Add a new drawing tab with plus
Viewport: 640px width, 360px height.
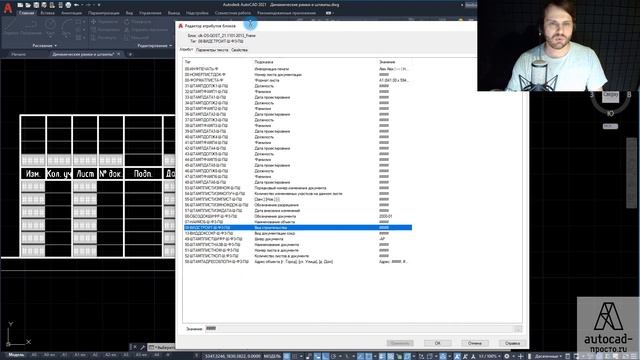(130, 54)
